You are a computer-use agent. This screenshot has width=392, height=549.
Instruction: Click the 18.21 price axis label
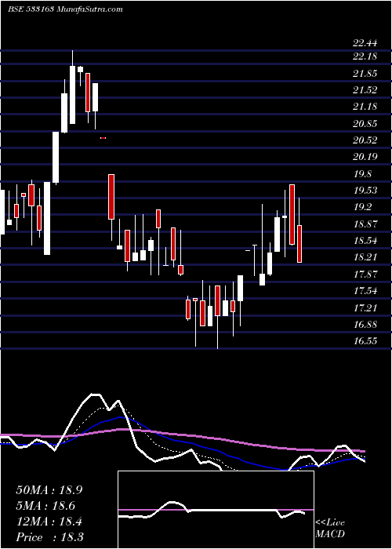[365, 257]
